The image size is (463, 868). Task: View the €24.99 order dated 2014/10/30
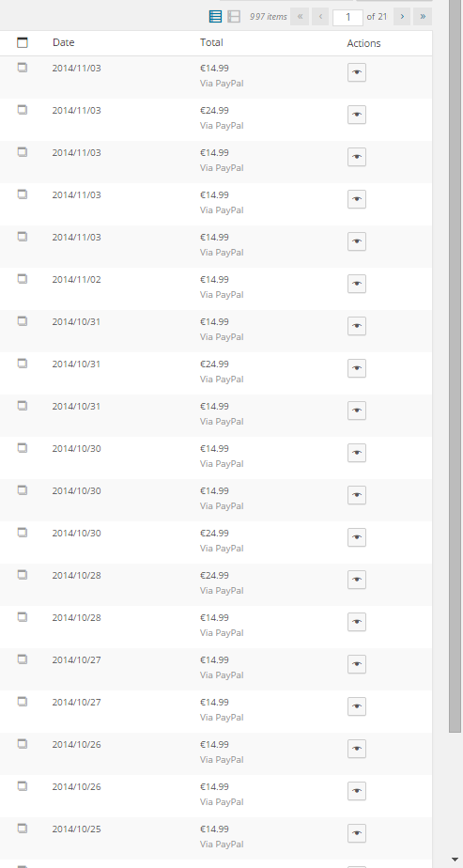(357, 537)
